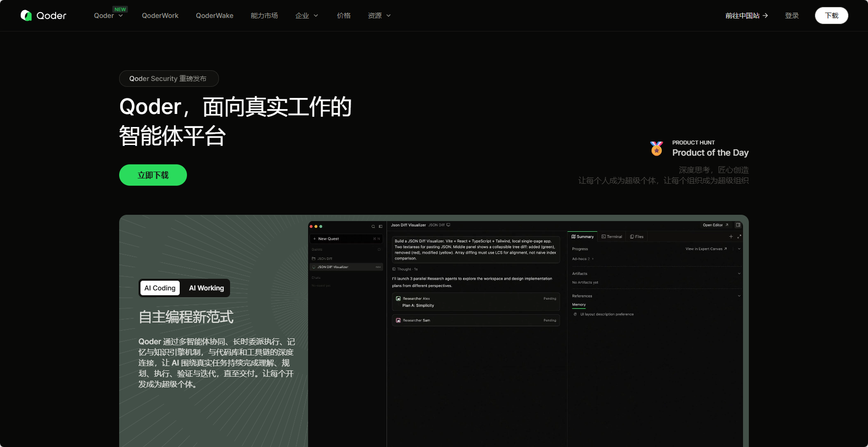Open the QoderWake nav item

click(x=215, y=16)
